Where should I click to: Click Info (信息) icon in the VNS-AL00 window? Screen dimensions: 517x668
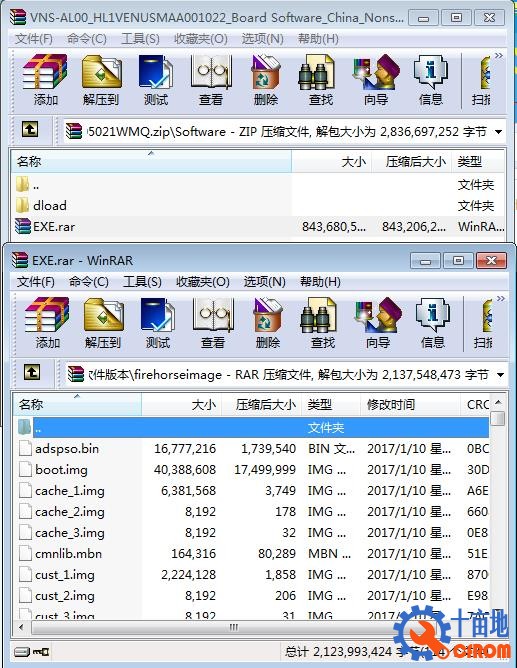tap(431, 80)
